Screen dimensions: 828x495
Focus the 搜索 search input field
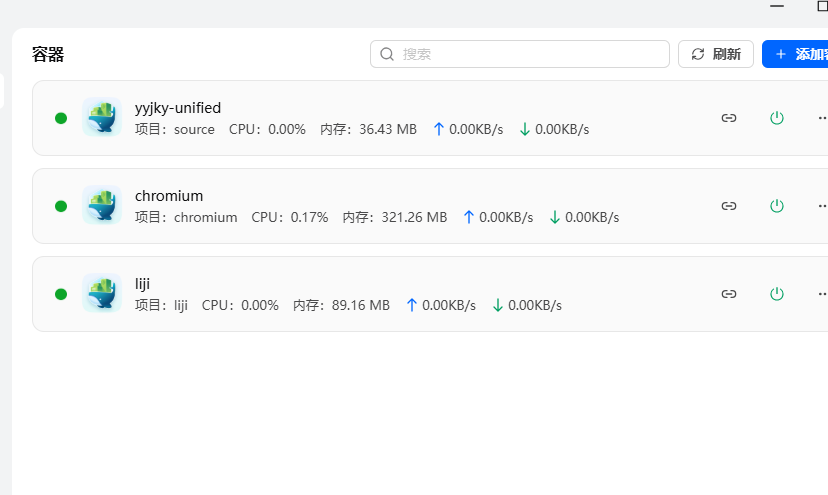coord(530,54)
